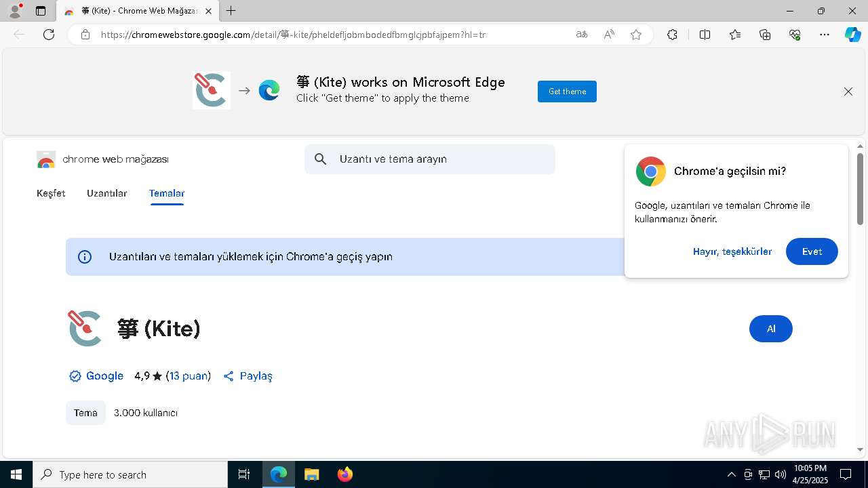
Task: View site information lock icon
Action: click(85, 35)
